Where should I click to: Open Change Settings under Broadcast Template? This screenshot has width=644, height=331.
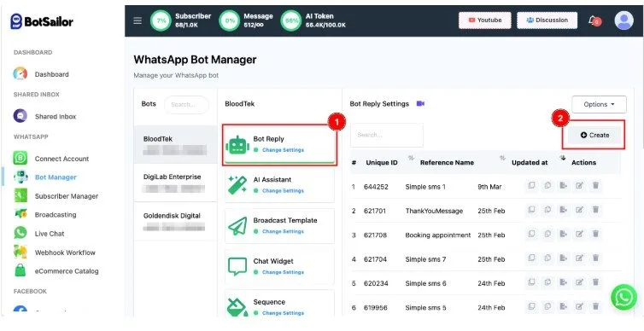point(283,231)
